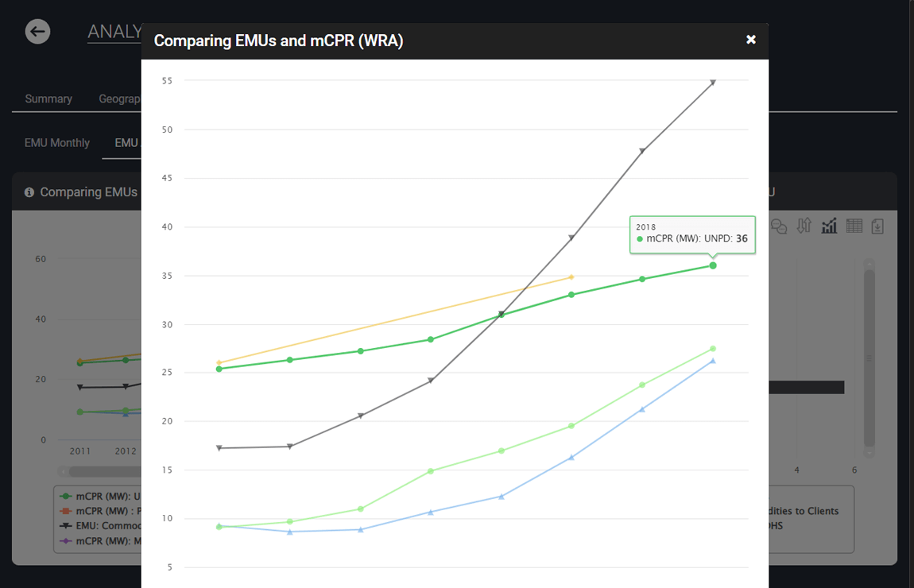Switch to the table view icon

pyautogui.click(x=854, y=226)
